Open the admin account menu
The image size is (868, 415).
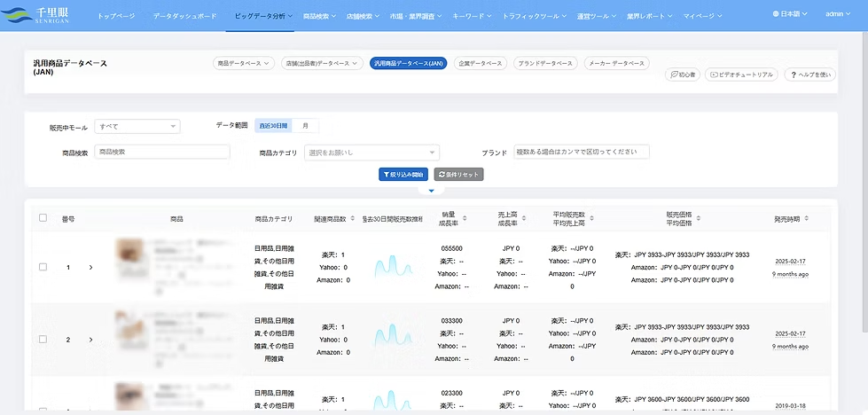point(838,14)
